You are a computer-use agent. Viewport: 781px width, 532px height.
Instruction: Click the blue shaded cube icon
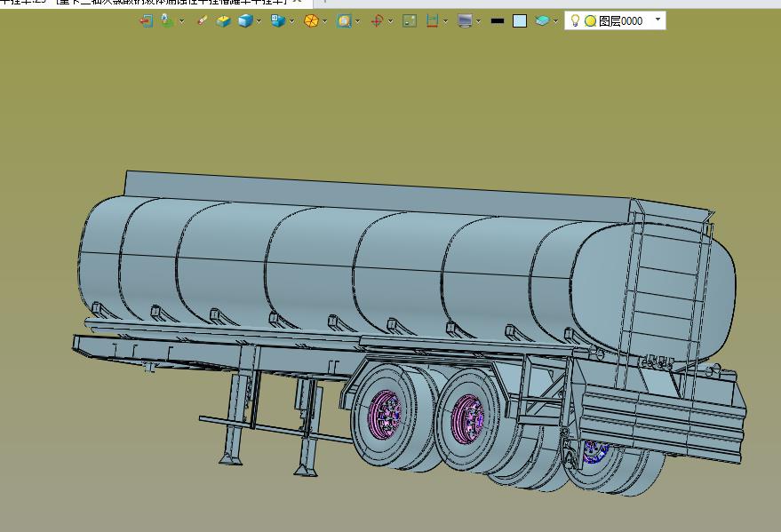click(245, 21)
